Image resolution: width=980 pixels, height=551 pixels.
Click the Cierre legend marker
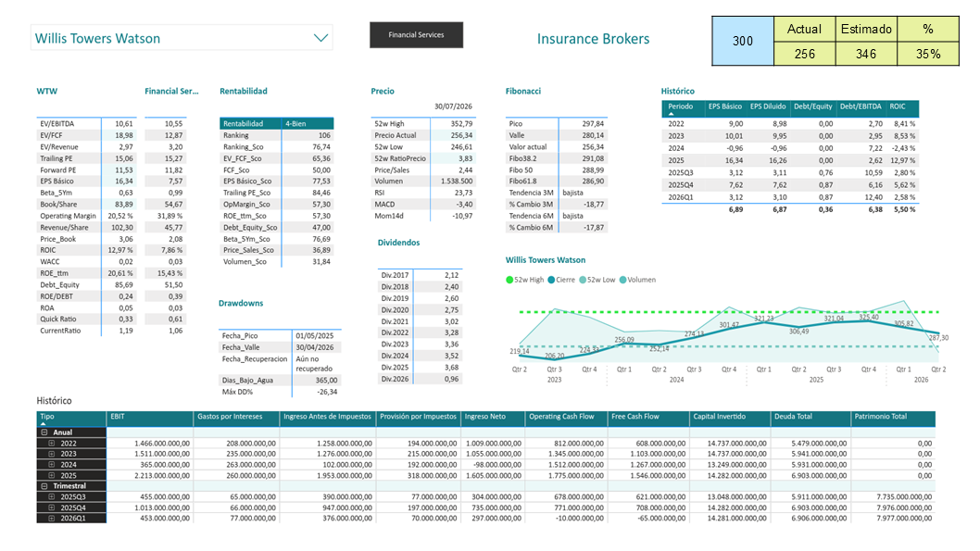(x=551, y=280)
